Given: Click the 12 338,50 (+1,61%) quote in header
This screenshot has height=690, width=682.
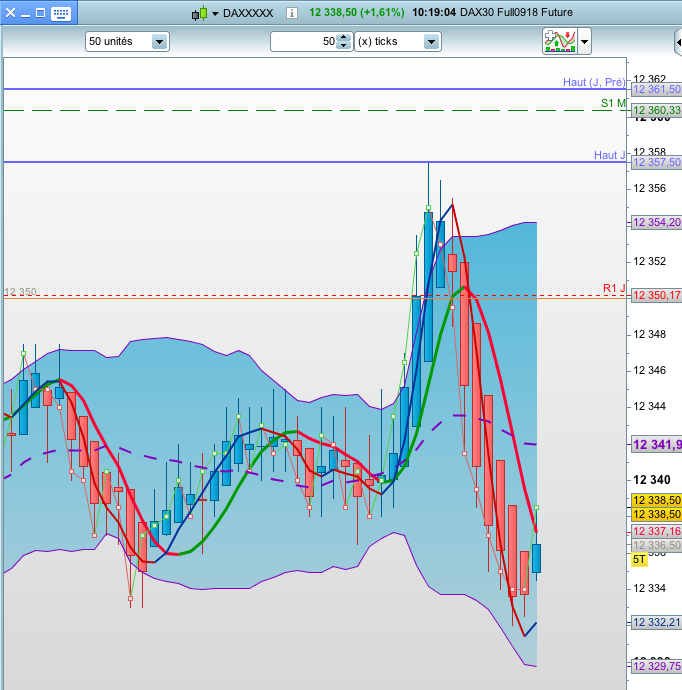Looking at the screenshot, I should click(x=356, y=12).
